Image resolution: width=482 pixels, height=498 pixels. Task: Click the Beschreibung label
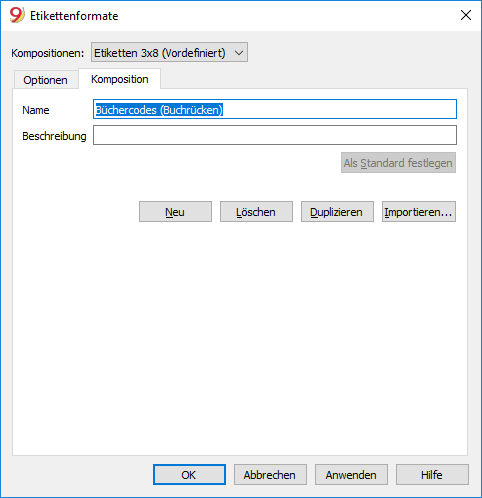click(x=54, y=136)
